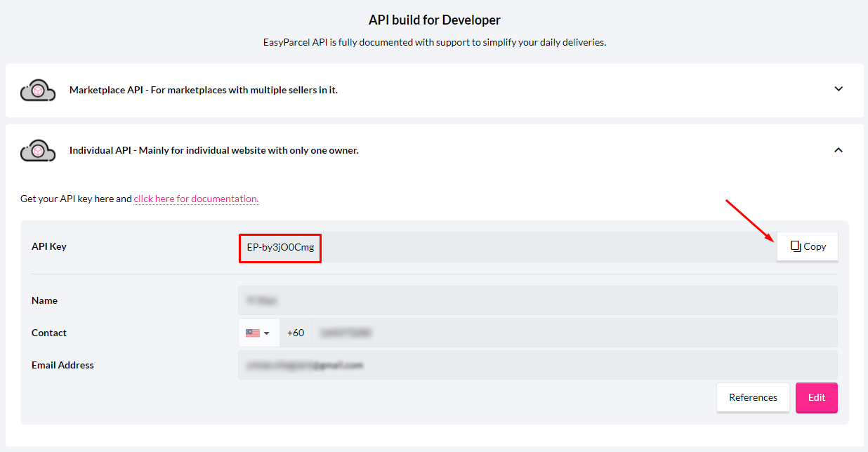Copy the API key
The width and height of the screenshot is (868, 452).
pos(808,246)
